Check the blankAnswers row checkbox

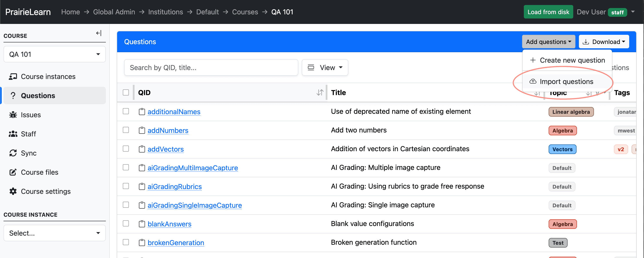point(126,224)
